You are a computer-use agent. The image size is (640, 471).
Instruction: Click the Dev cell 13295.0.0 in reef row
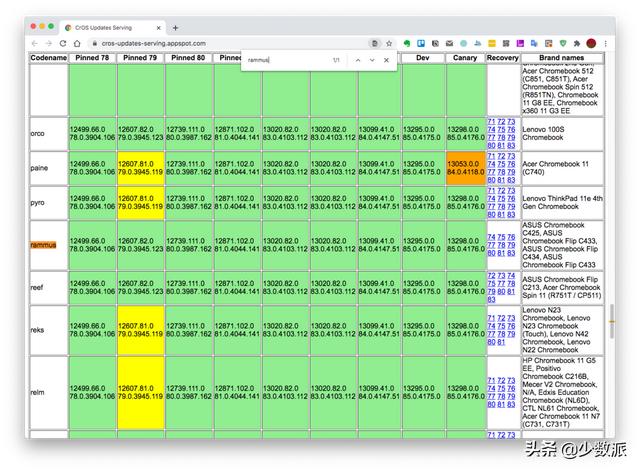click(423, 288)
